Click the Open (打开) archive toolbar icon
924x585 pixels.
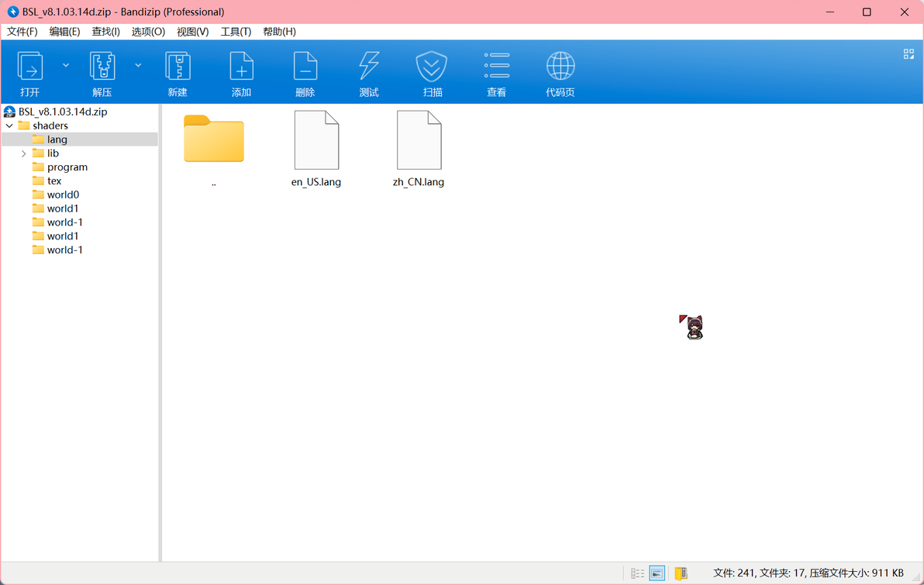coord(30,66)
